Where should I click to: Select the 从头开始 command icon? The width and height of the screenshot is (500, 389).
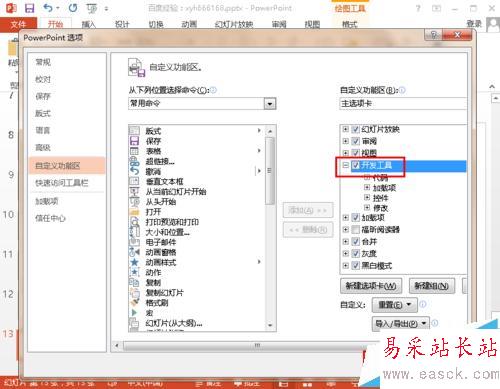[134, 202]
